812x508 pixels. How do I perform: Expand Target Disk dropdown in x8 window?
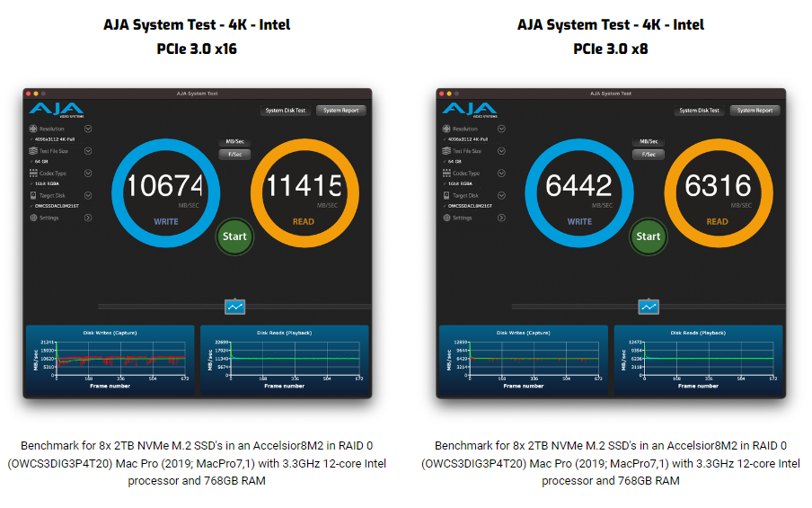[501, 195]
